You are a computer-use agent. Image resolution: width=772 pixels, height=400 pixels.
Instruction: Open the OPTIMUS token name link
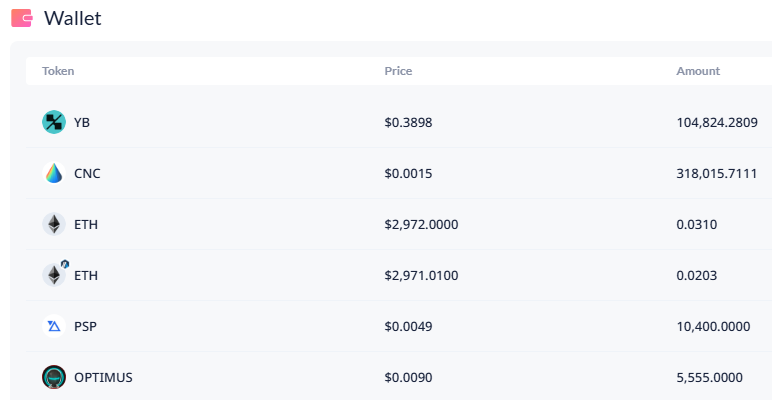point(103,377)
